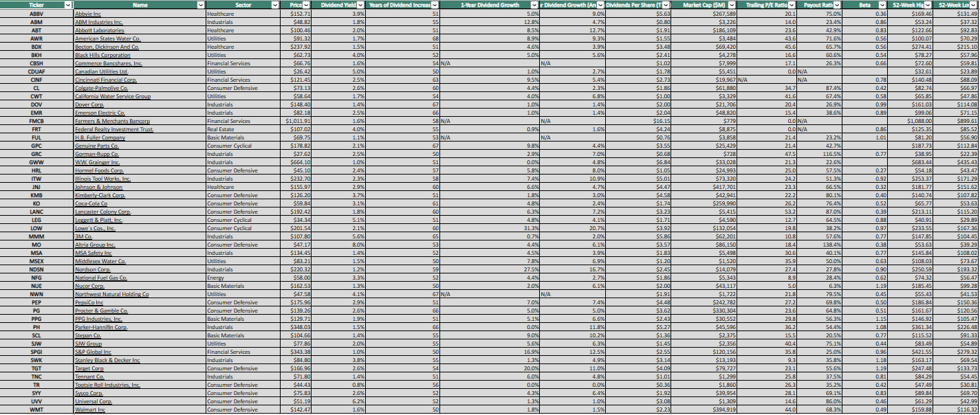980x415 pixels.
Task: Open the ABM Industries Inc. link
Action: 98,22
